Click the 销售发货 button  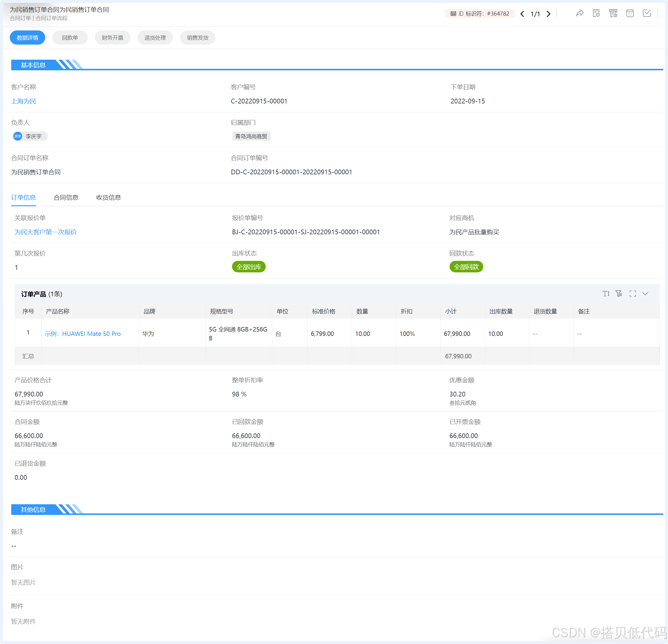197,38
